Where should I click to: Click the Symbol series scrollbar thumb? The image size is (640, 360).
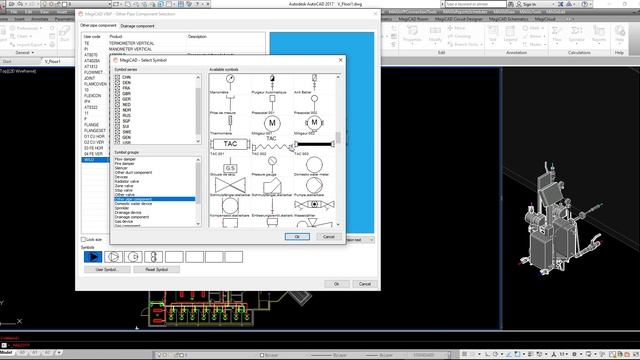pyautogui.click(x=198, y=110)
